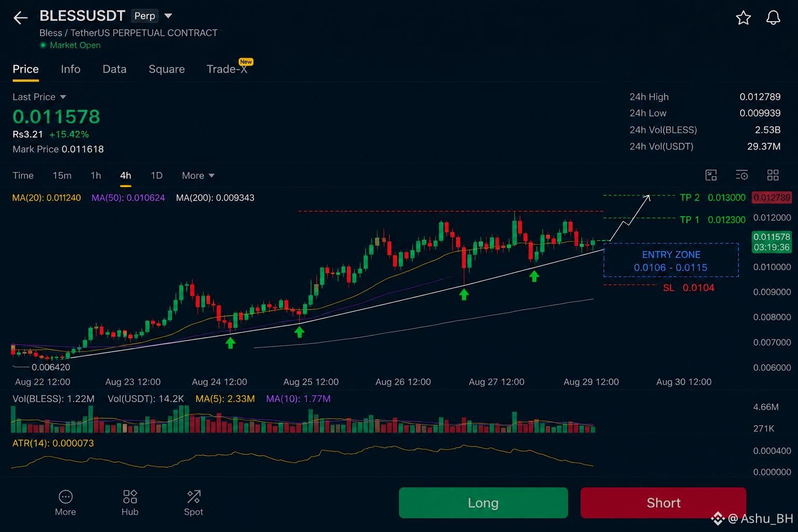Open the More menu at bottom
The height and width of the screenshot is (532, 798).
tap(65, 503)
